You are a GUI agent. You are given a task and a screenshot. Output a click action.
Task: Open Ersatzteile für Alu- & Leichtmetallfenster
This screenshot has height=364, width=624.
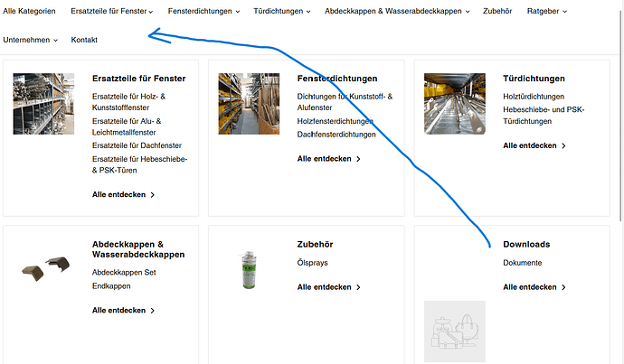[x=127, y=126]
